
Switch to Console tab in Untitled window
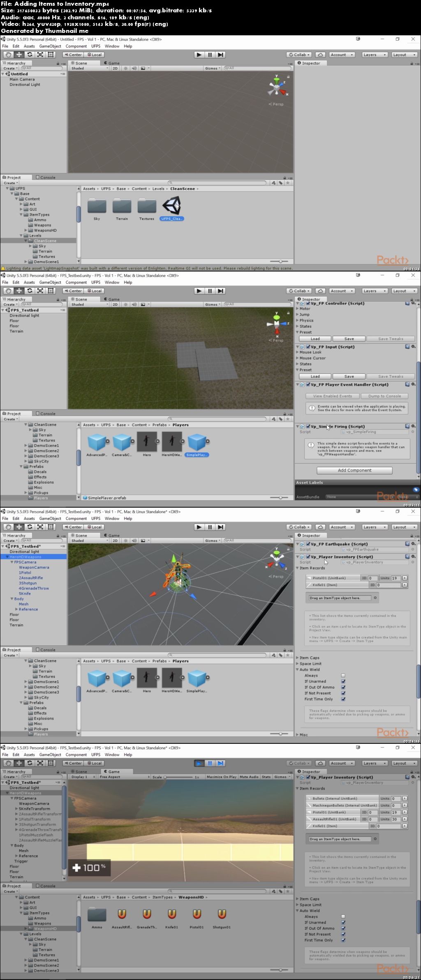click(x=46, y=177)
